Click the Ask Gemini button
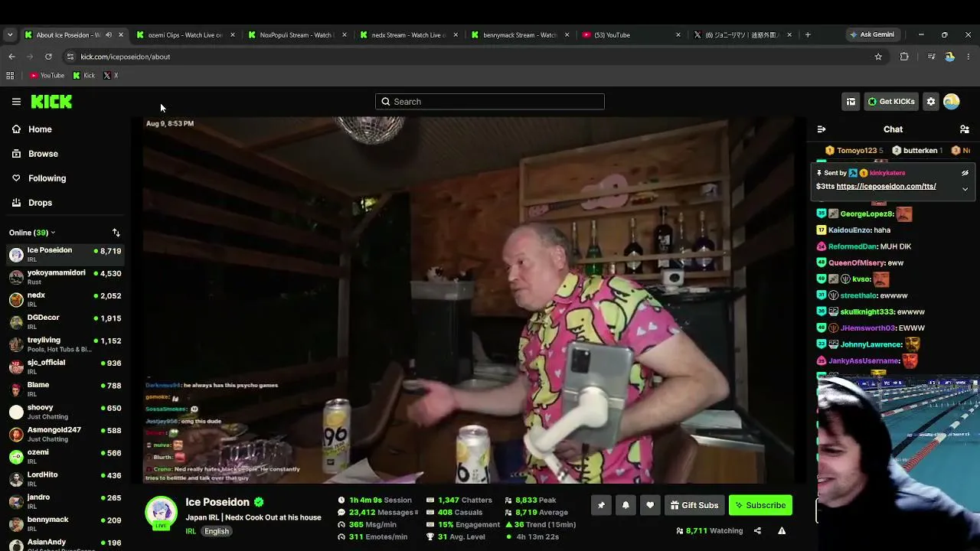Viewport: 980px width, 551px height. coord(871,34)
